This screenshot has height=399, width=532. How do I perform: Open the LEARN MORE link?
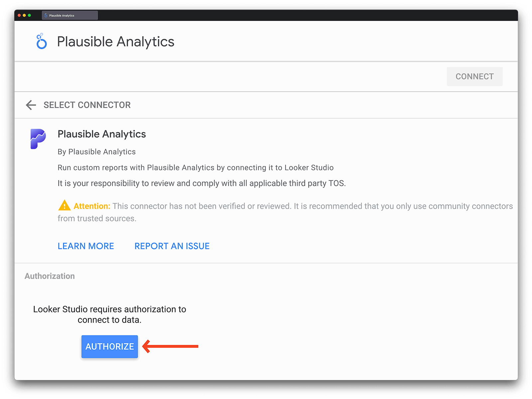point(85,246)
